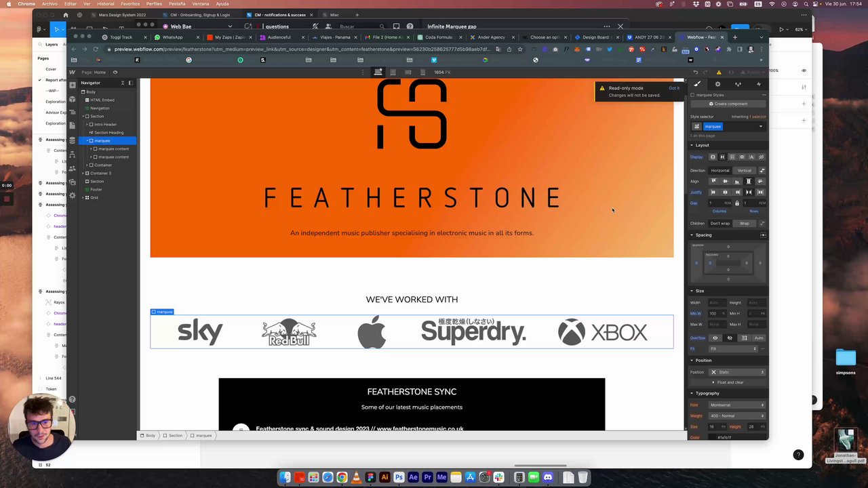The image size is (868, 488).
Task: Pin the Navigator panel
Action: tap(131, 83)
